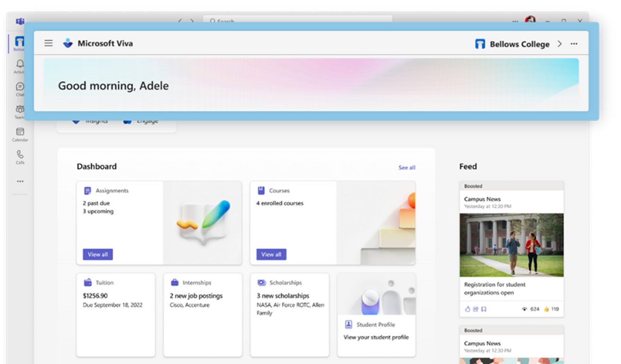Open '2 new job postings' on Internships card

point(196,296)
